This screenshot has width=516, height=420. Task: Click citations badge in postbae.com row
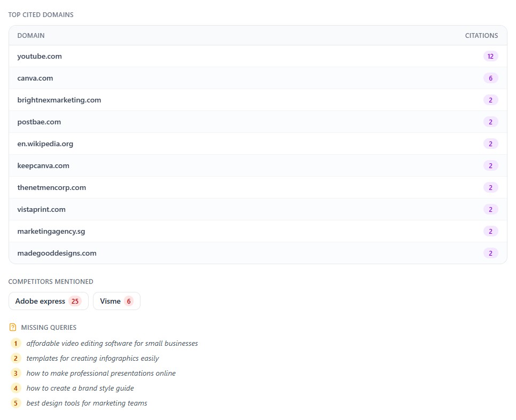click(490, 122)
